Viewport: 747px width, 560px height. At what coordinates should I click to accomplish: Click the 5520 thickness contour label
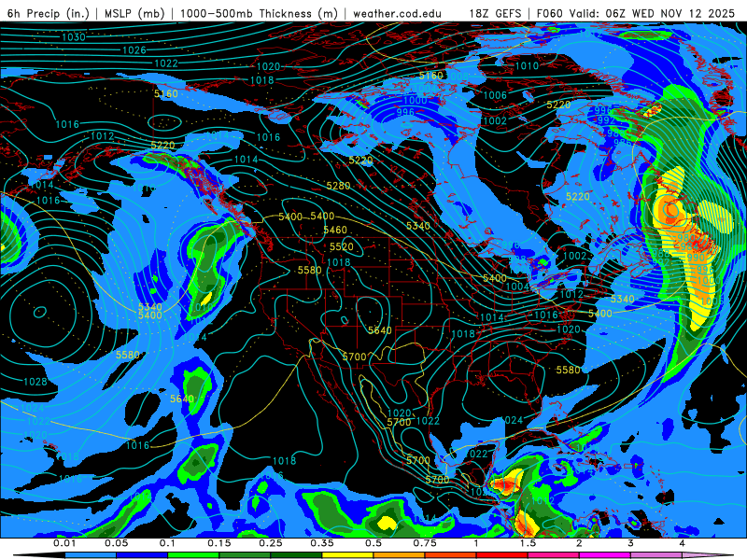(342, 246)
